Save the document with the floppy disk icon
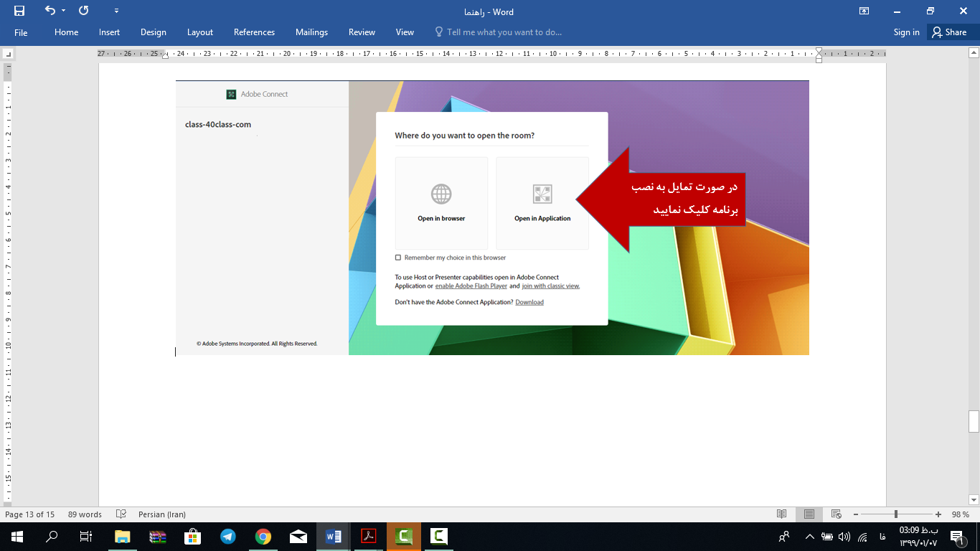Viewport: 980px width, 551px height. click(x=19, y=11)
